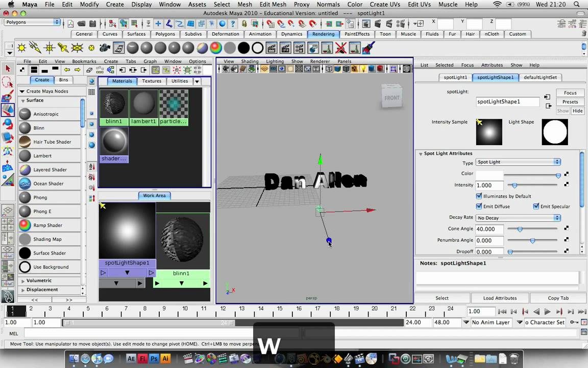Open the Decay Rate dropdown
Image resolution: width=588 pixels, height=368 pixels.
tap(518, 218)
